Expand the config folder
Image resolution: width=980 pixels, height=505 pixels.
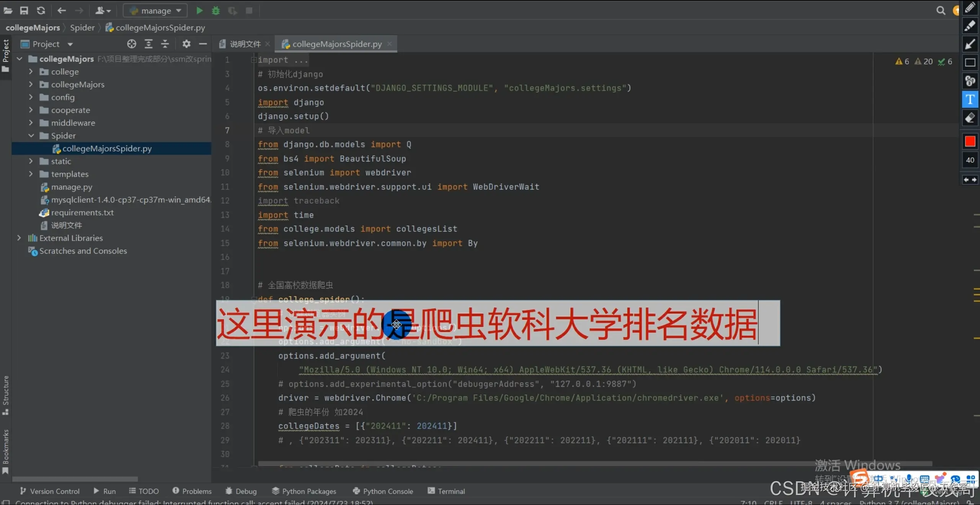tap(31, 97)
